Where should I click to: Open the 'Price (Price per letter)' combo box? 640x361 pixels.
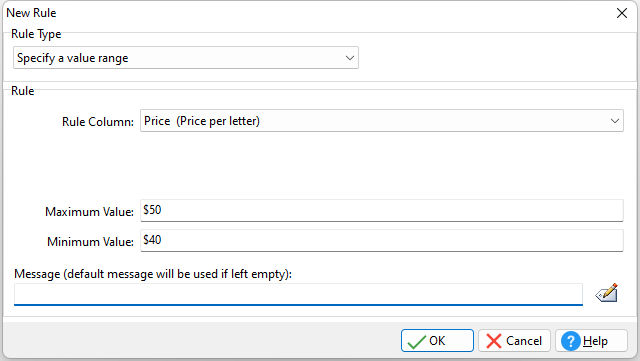point(382,121)
